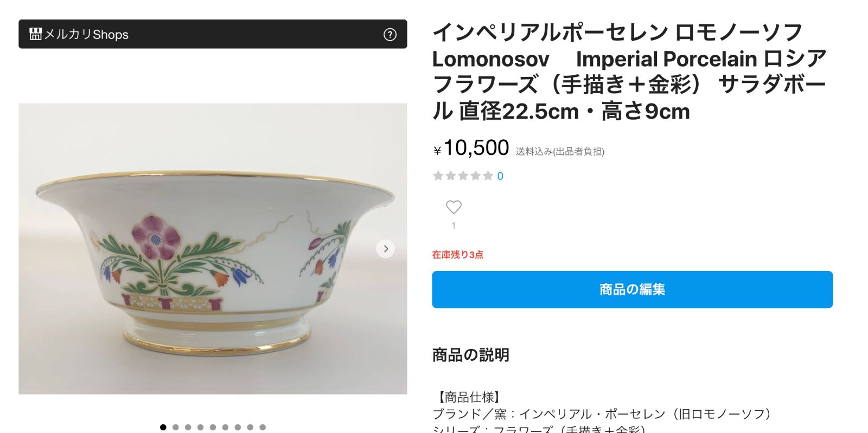Select the first rating star

(x=438, y=176)
